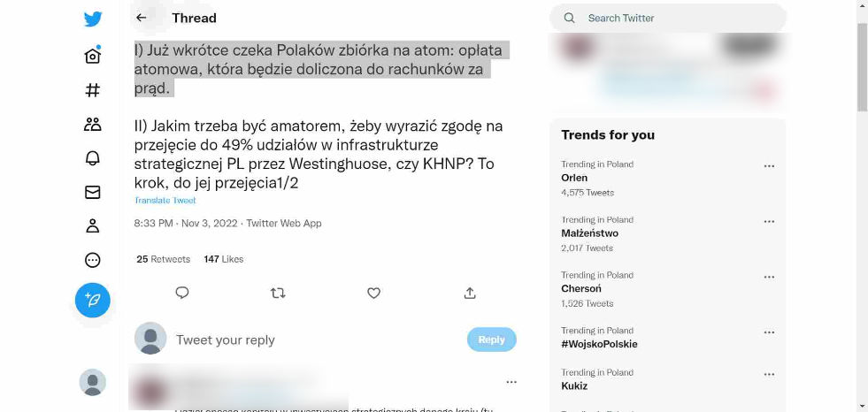Viewport: 868px width, 412px height.
Task: Like the tweet with the heart icon
Action: [x=373, y=294]
